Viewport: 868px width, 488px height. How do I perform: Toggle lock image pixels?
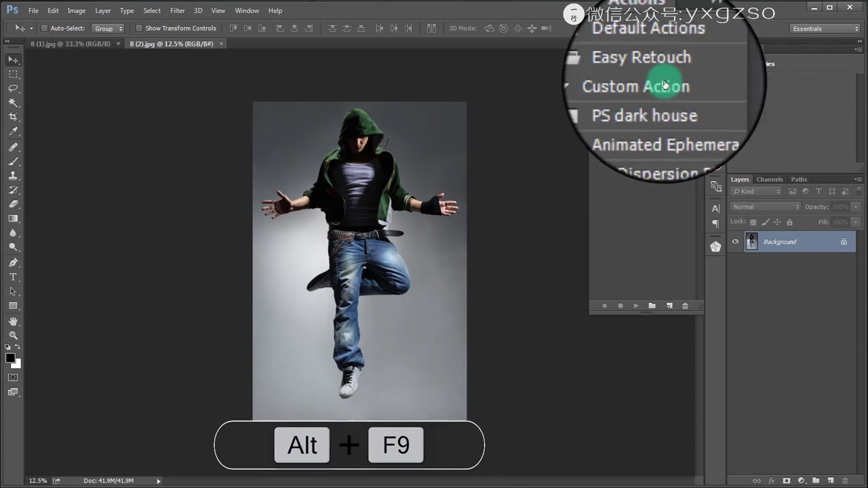[x=765, y=222]
